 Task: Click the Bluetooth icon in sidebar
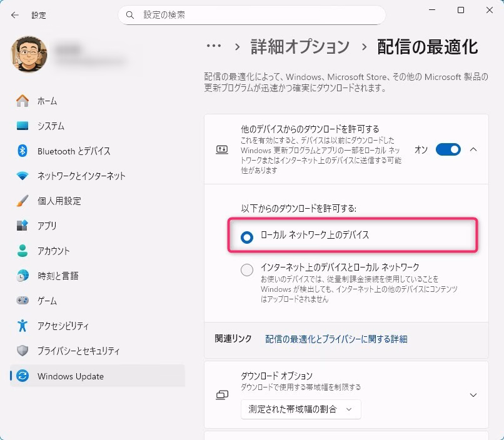23,151
